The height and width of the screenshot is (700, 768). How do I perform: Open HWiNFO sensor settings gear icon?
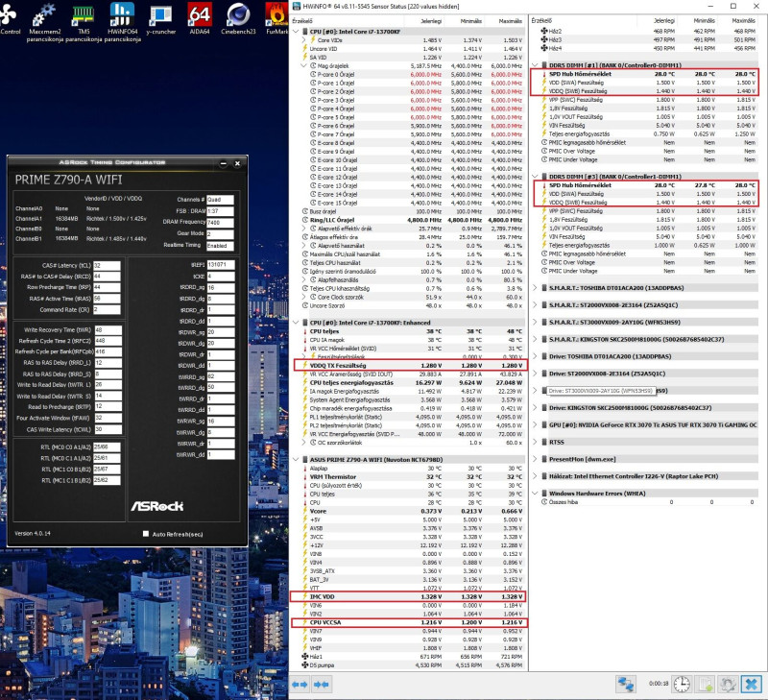point(730,683)
